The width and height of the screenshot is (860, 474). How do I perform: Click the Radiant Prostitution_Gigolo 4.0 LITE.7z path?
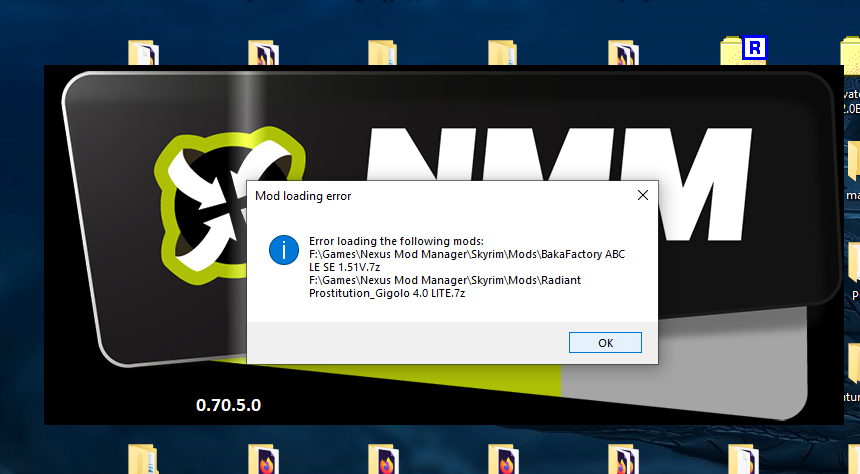[x=445, y=286]
